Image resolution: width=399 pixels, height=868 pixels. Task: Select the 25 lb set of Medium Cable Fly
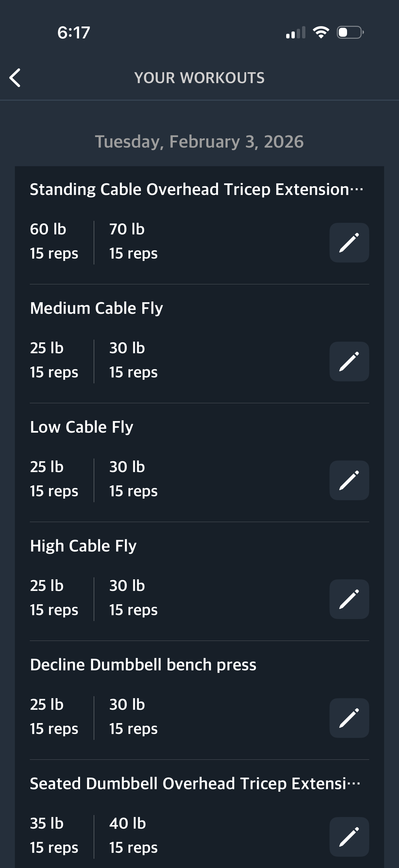(54, 360)
